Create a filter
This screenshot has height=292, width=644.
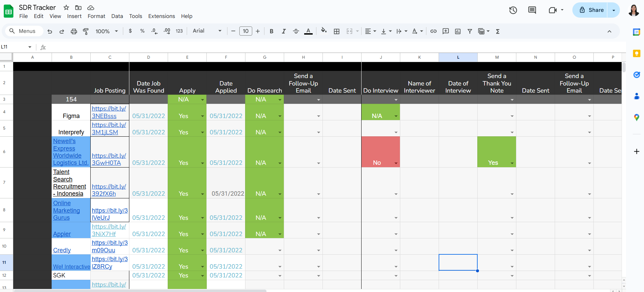pyautogui.click(x=470, y=31)
